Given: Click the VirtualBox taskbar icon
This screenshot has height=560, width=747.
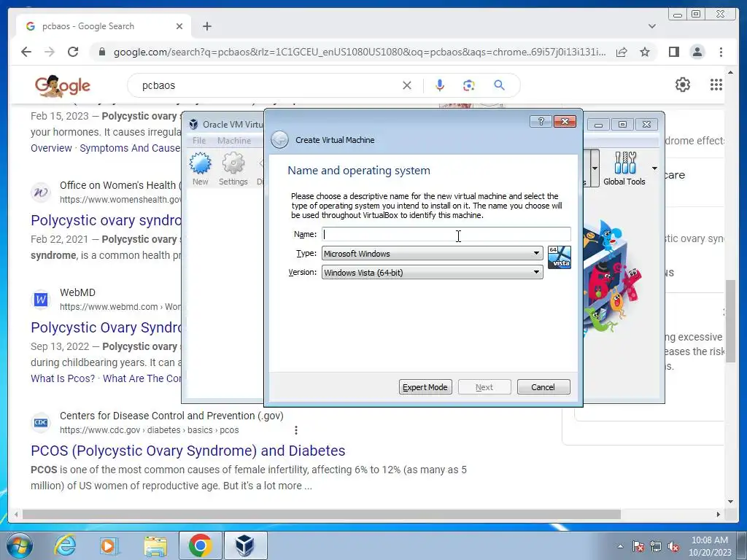Looking at the screenshot, I should [245, 545].
